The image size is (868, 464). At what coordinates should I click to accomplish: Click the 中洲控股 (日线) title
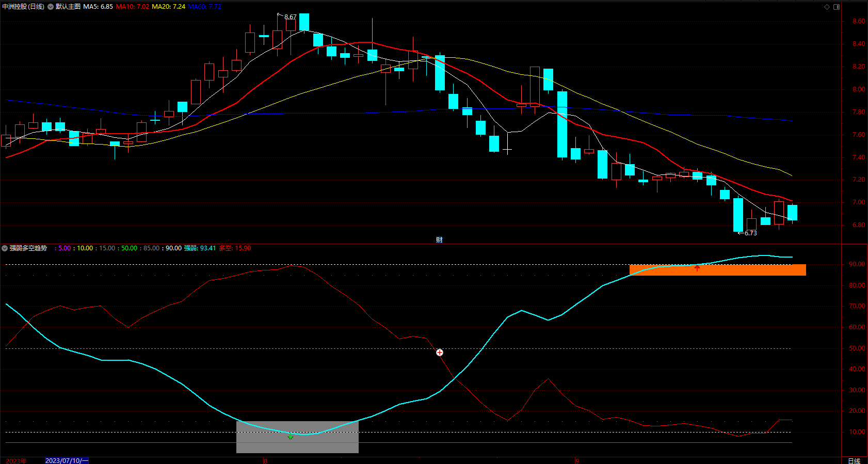pos(23,7)
